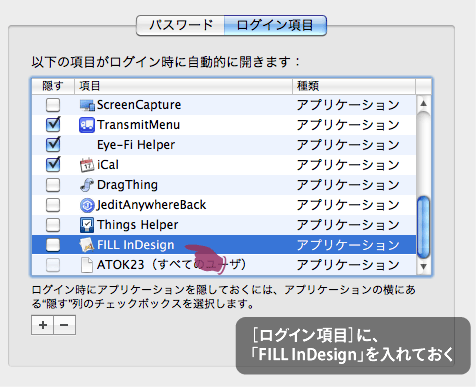
Task: Click アプリケーション type cell for DragThing
Action: [348, 185]
